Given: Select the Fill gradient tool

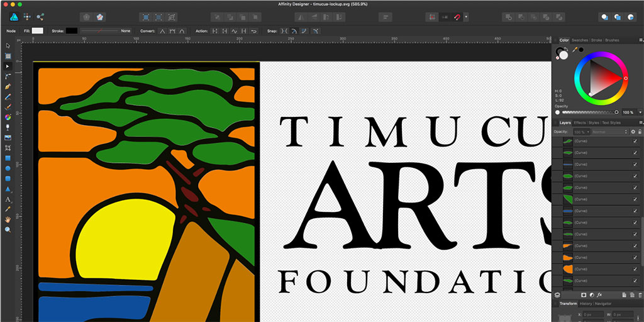Looking at the screenshot, I should pyautogui.click(x=8, y=118).
